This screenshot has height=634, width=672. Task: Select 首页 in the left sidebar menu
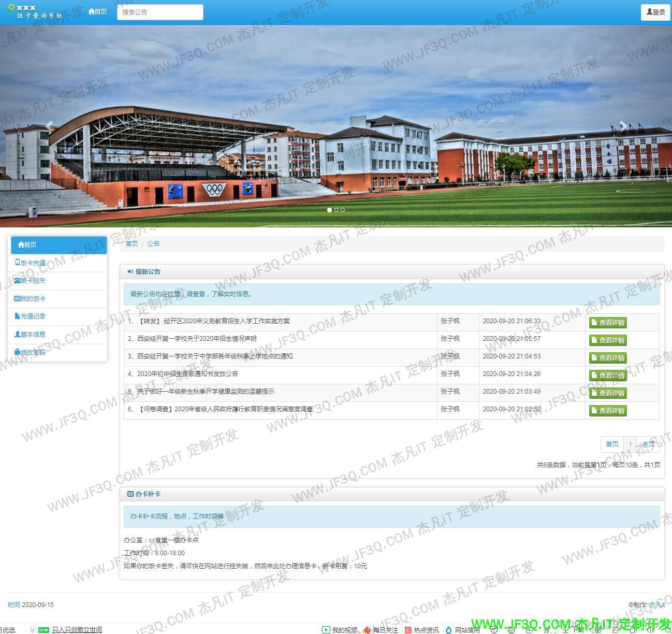59,244
